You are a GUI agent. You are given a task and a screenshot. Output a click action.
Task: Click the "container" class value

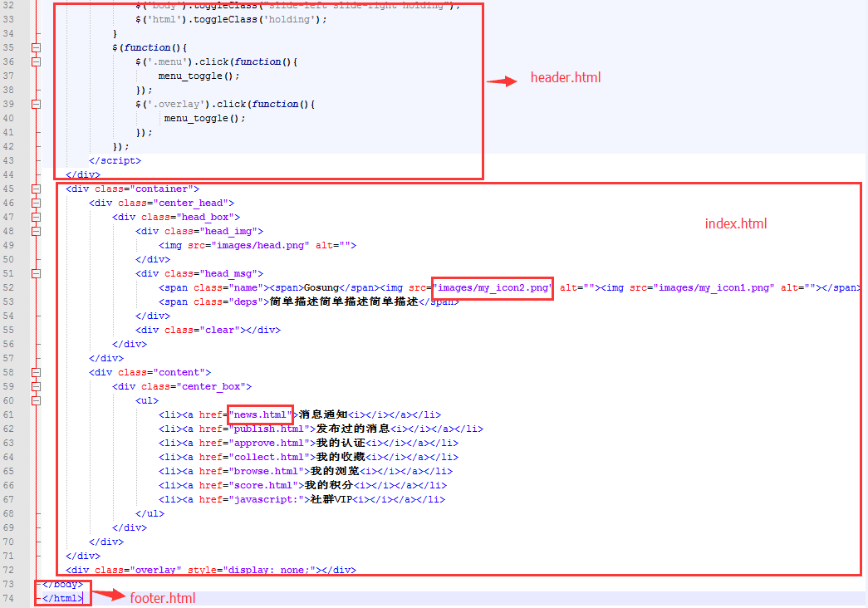tap(162, 189)
